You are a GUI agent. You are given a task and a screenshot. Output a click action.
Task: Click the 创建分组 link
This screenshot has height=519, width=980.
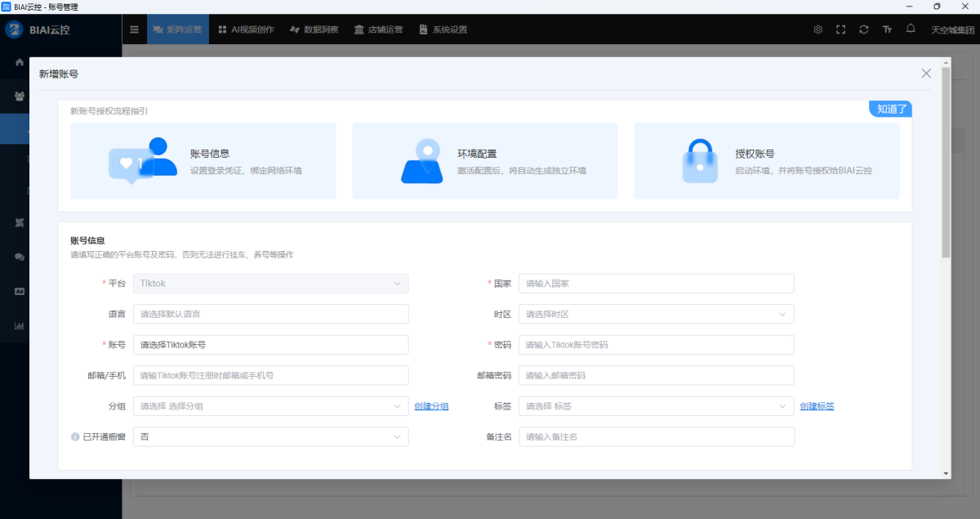click(x=431, y=406)
